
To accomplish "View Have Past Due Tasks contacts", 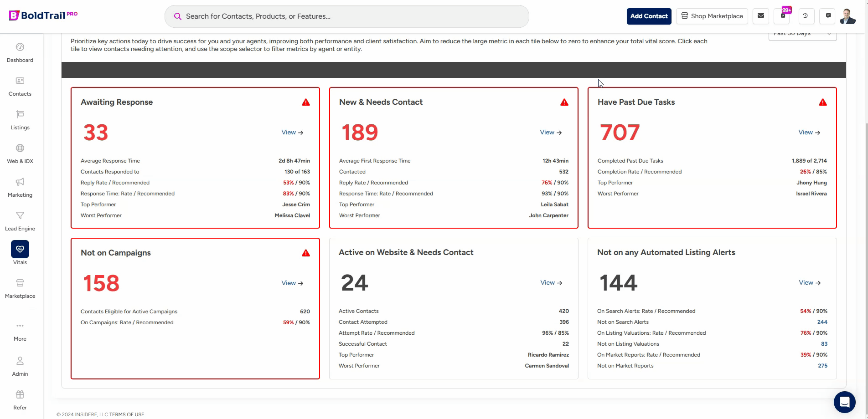I will point(809,133).
